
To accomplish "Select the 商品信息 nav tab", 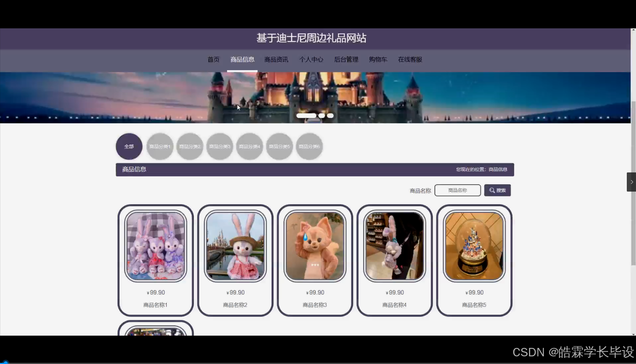I will [242, 59].
